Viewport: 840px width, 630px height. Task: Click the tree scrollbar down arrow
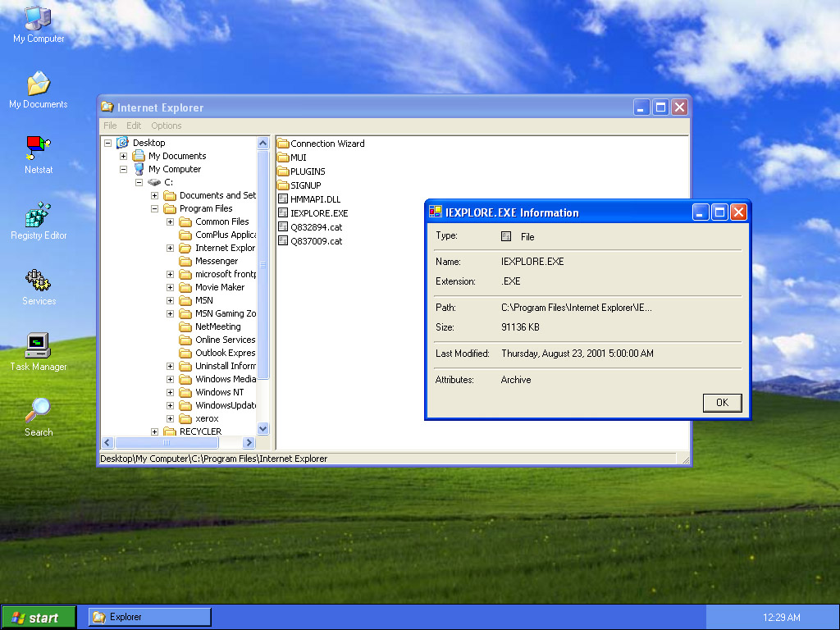(x=262, y=428)
